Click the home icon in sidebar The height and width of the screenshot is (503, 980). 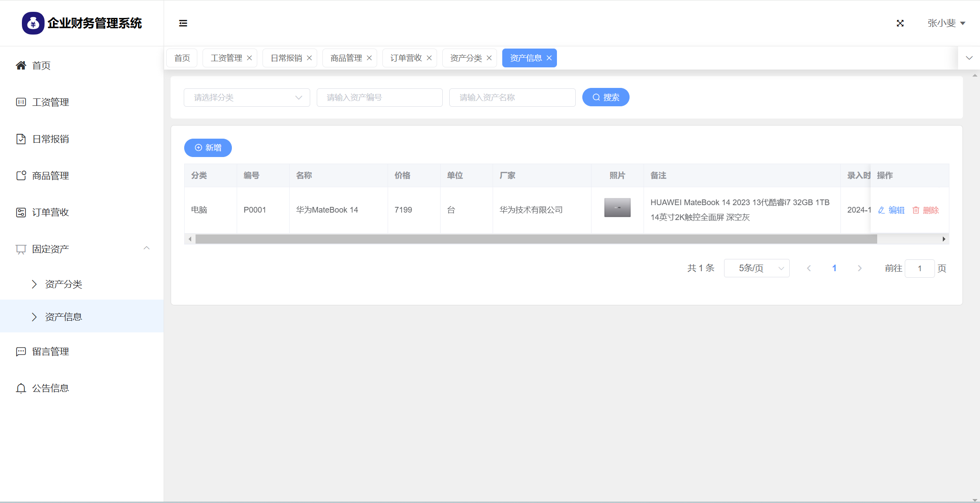(21, 66)
